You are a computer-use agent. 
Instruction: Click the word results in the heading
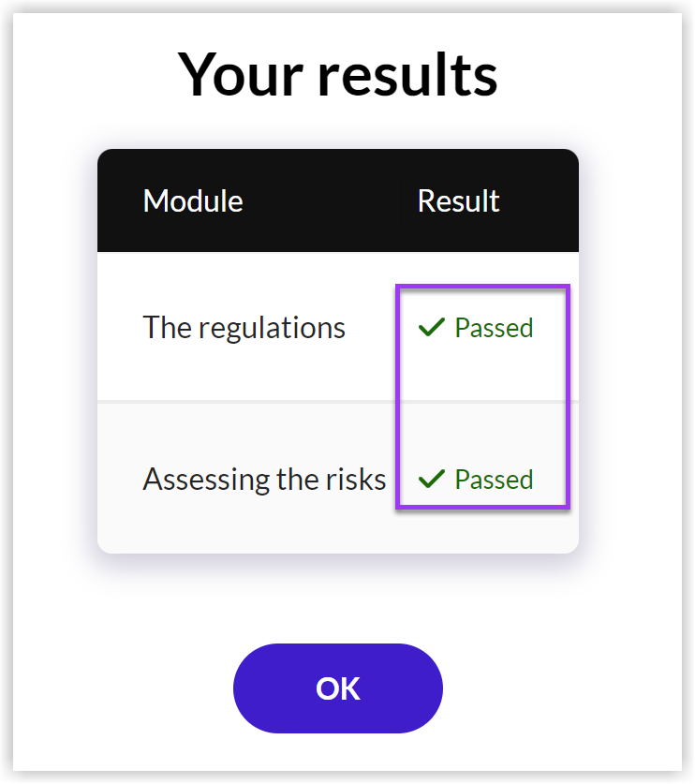[x=407, y=74]
